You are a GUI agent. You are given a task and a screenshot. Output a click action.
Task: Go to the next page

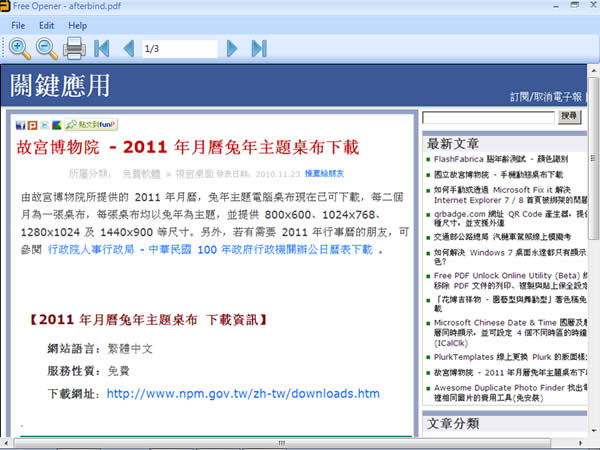click(232, 49)
